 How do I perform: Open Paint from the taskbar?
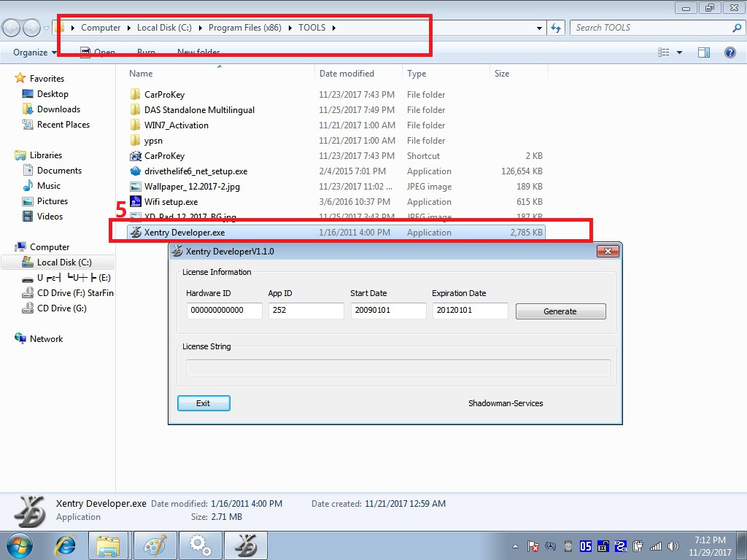click(154, 545)
